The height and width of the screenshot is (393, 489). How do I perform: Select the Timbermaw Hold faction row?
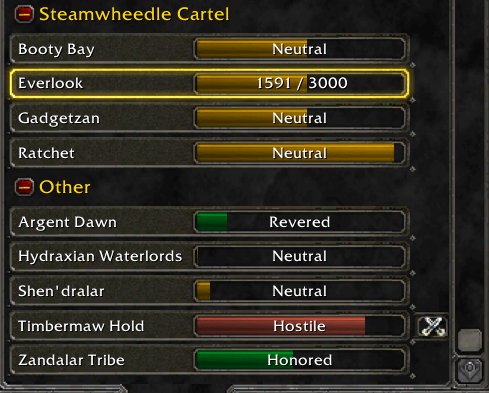click(x=210, y=326)
